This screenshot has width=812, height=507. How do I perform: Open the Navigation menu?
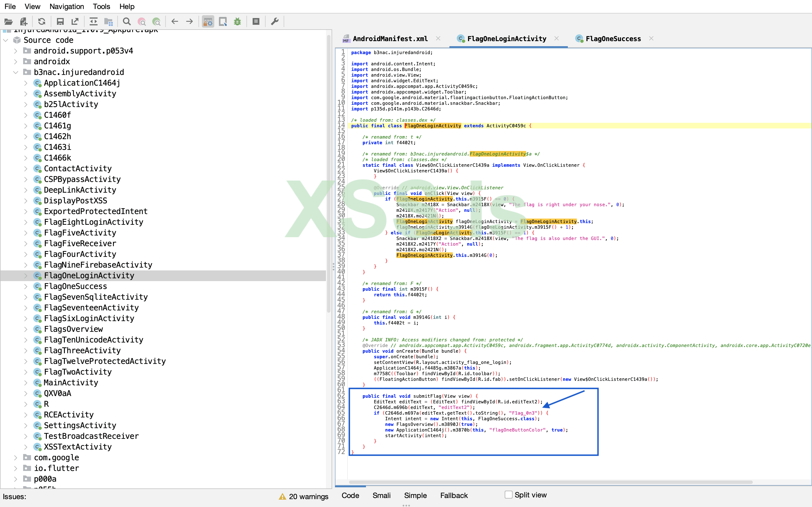point(67,6)
